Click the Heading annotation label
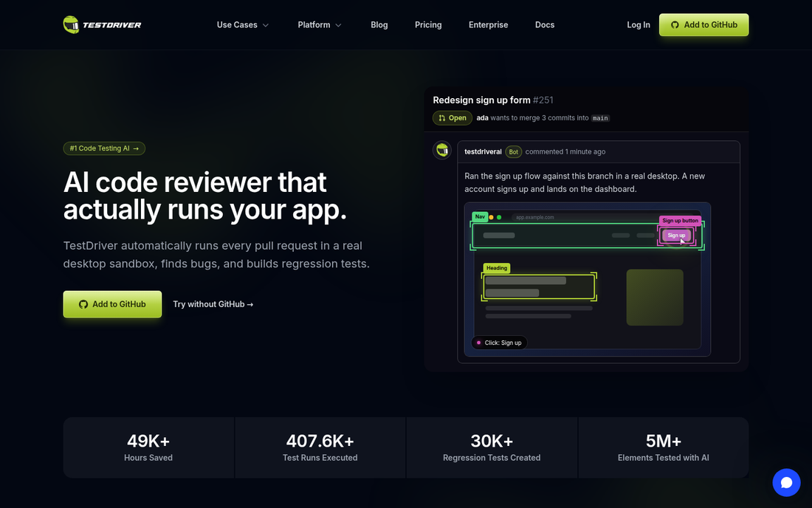Image resolution: width=812 pixels, height=508 pixels. point(497,268)
